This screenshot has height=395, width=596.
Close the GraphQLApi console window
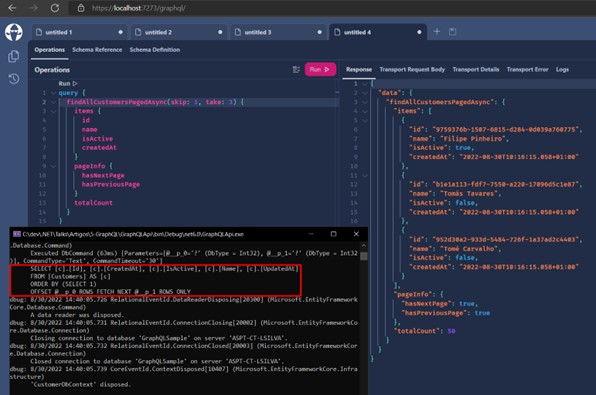356,234
